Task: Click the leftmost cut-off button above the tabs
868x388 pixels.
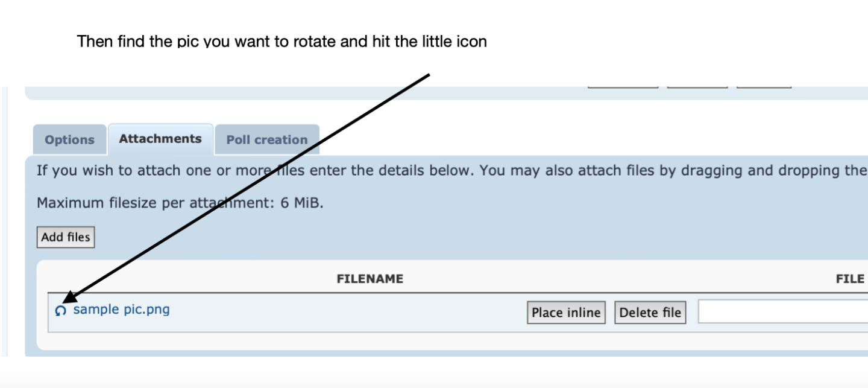Action: click(x=623, y=86)
